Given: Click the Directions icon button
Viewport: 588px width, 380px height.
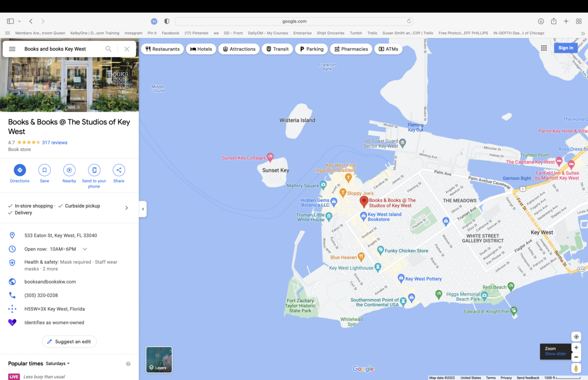Looking at the screenshot, I should click(x=20, y=170).
